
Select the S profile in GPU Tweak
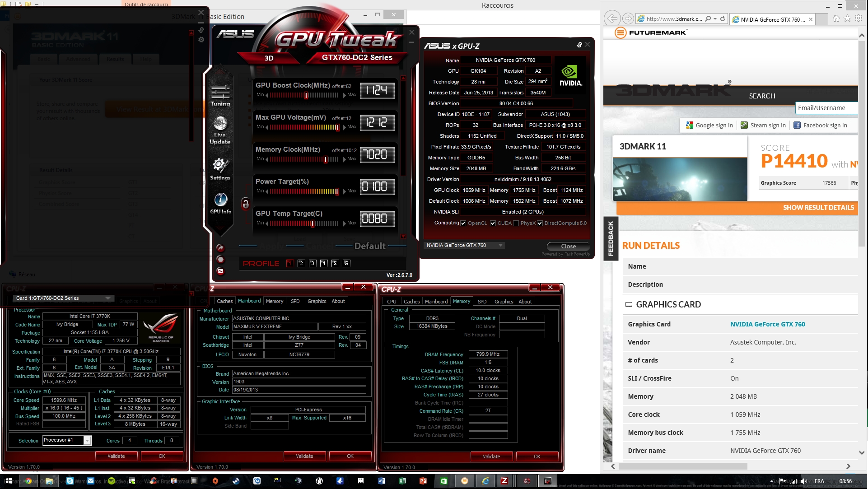(335, 263)
